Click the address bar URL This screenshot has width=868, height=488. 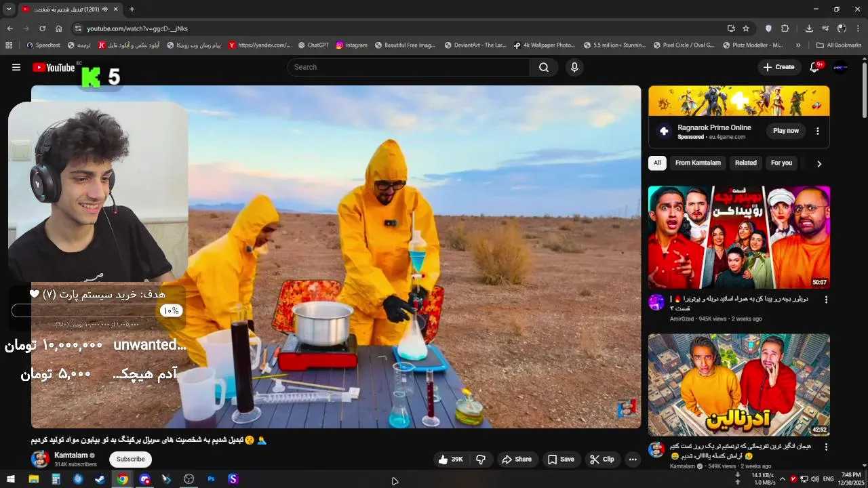137,28
